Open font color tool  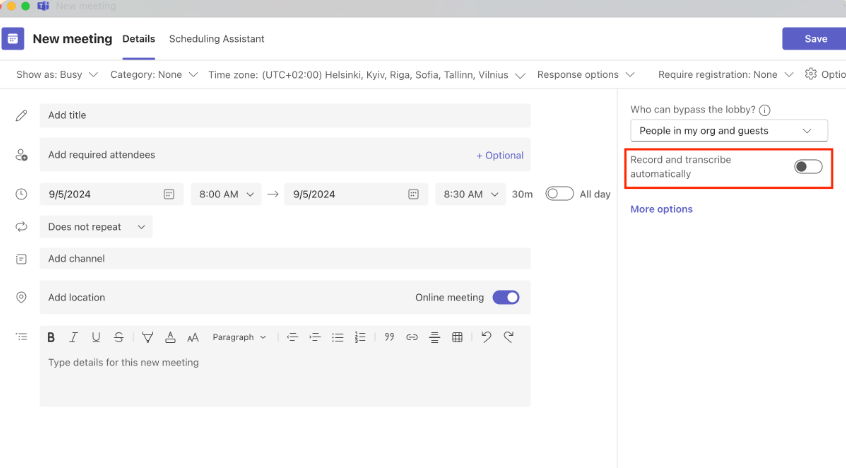point(170,337)
